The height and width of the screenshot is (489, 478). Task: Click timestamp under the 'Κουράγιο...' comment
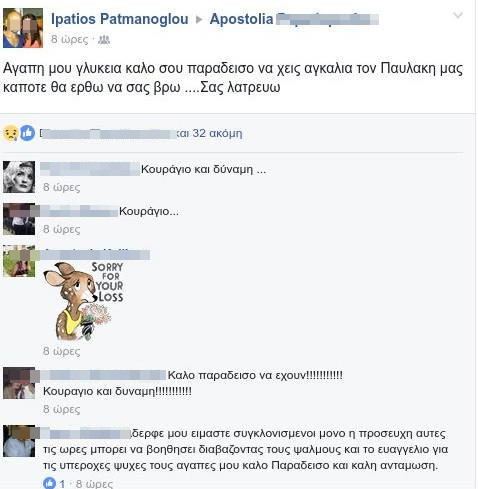coord(62,229)
